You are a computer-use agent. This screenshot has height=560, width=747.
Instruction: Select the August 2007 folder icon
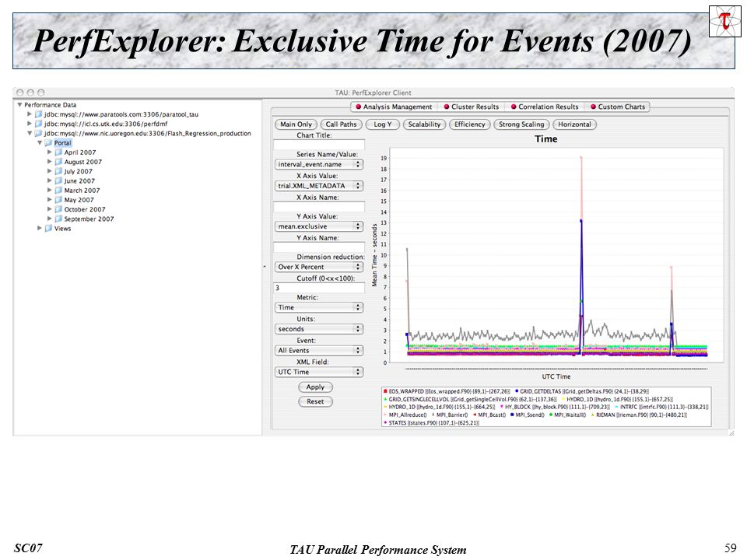click(x=58, y=162)
